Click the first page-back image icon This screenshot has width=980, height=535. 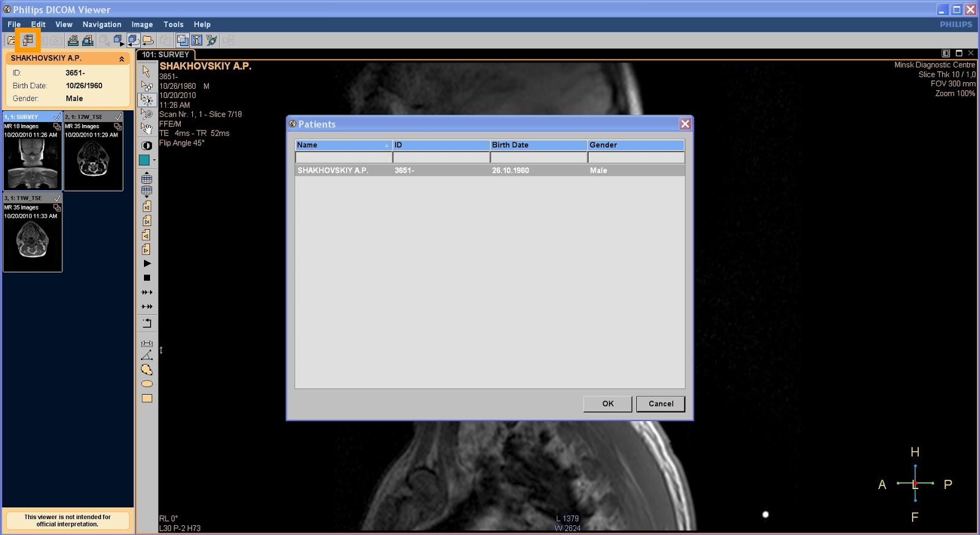click(146, 207)
